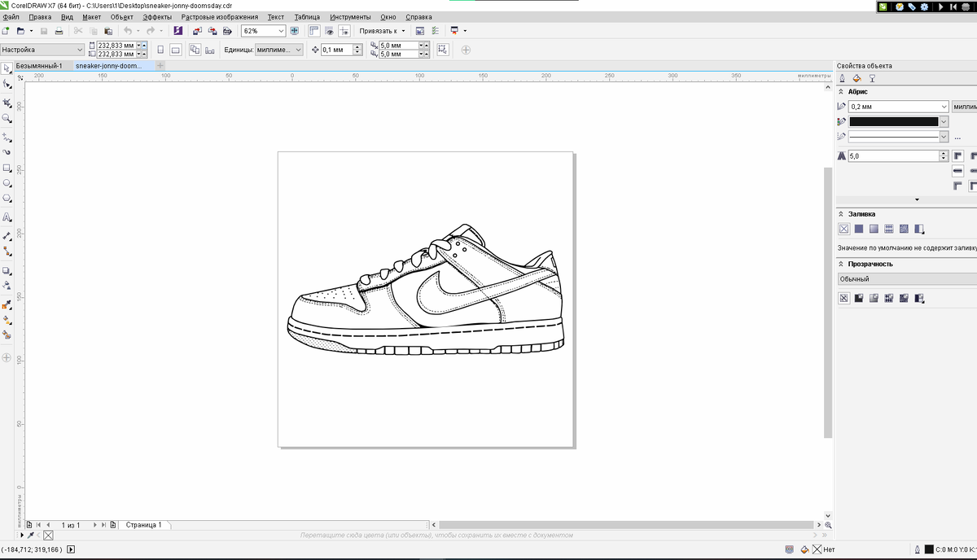Select fountain fill in the Заливка section

[x=874, y=229]
